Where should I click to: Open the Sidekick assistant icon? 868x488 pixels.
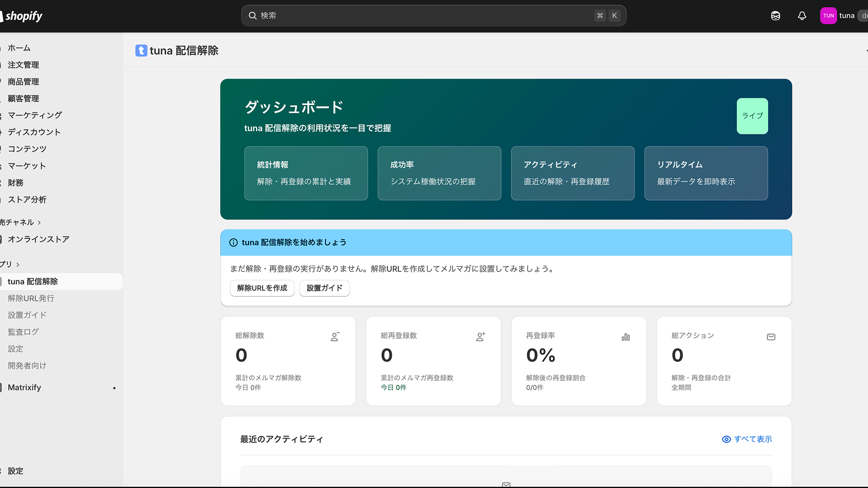[776, 16]
